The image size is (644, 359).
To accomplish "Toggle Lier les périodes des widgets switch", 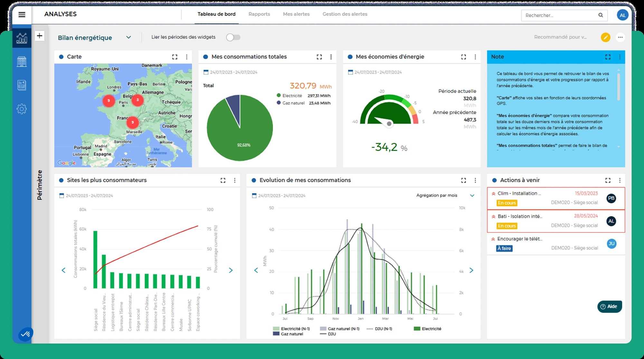I will pyautogui.click(x=233, y=37).
